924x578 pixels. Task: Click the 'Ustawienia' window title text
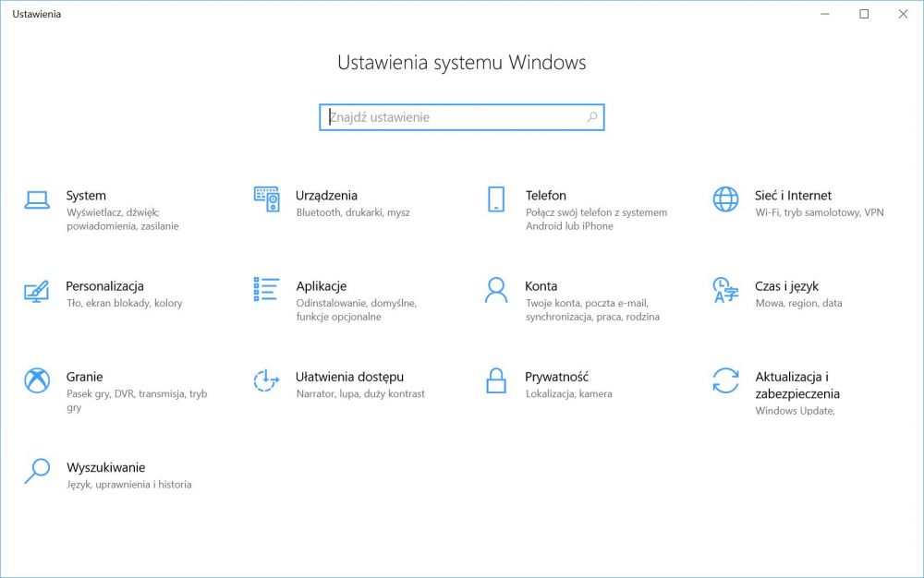click(37, 14)
